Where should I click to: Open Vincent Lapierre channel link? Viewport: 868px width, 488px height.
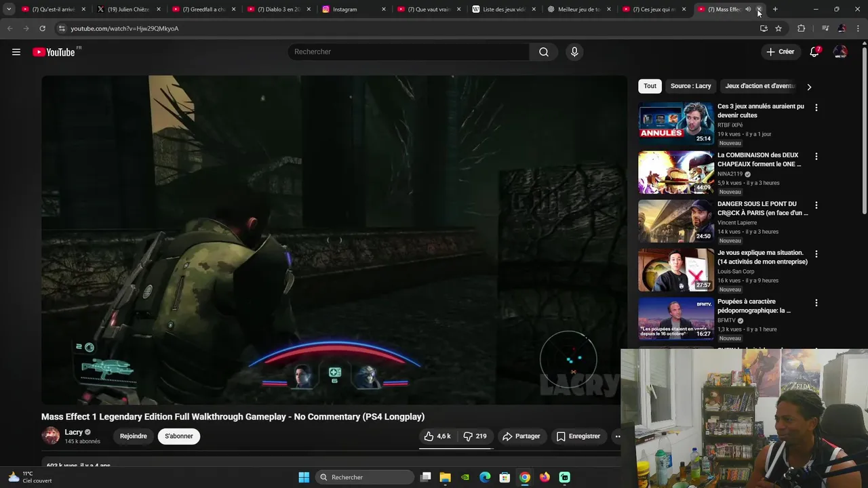(x=737, y=222)
